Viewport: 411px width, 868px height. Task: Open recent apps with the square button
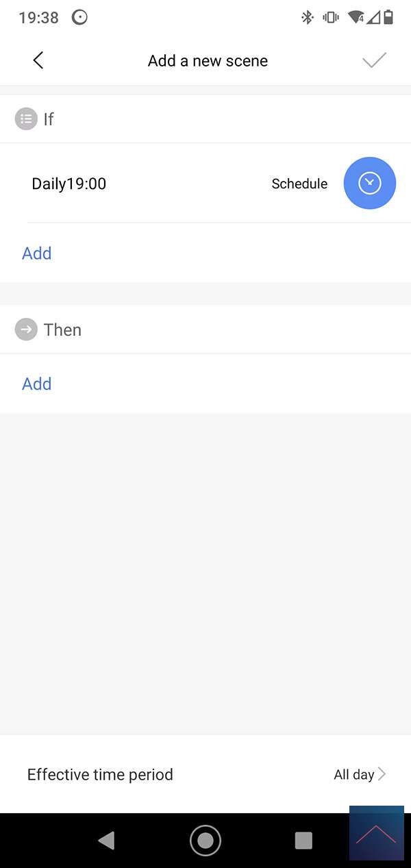pyautogui.click(x=303, y=840)
